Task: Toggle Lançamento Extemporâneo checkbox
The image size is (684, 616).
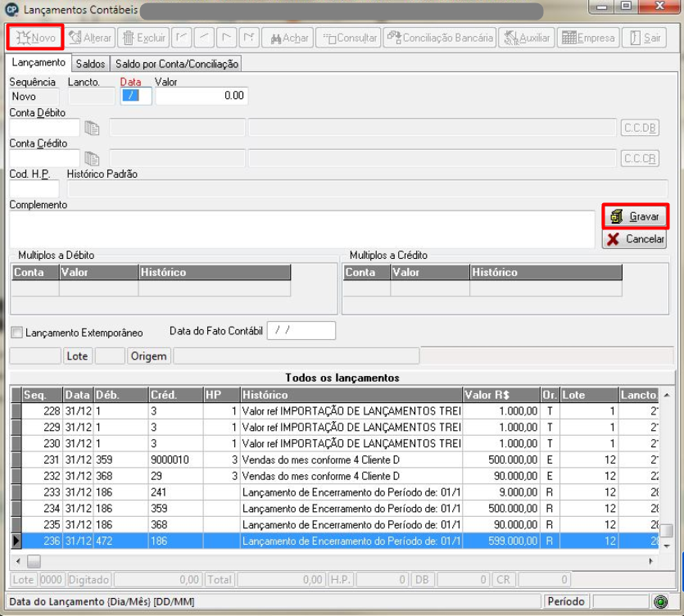Action: (17, 333)
